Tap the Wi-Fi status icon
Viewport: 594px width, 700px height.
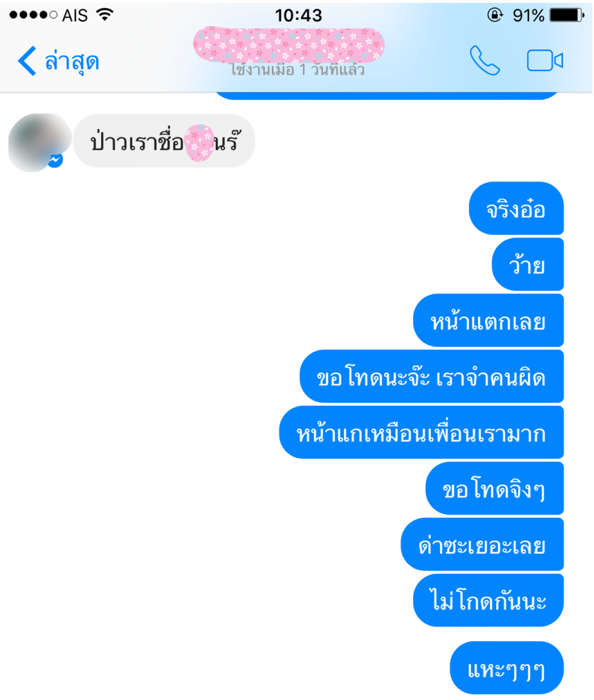coord(105,15)
